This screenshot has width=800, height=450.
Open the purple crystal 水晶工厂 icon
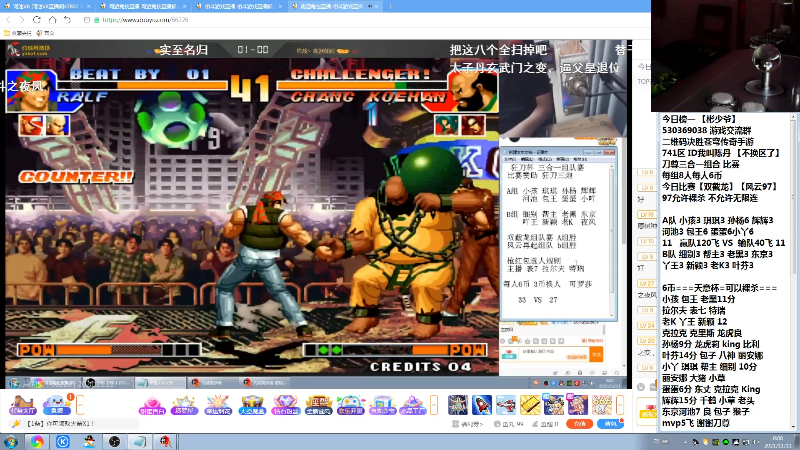(x=413, y=405)
